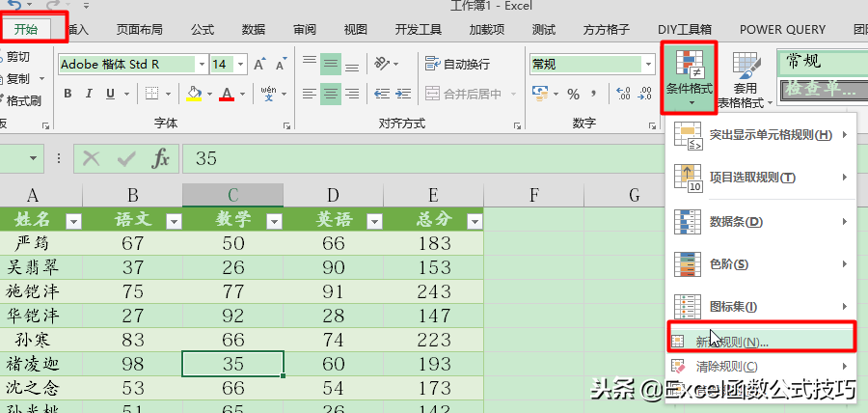
Task: Apply comma style
Action: (x=594, y=94)
